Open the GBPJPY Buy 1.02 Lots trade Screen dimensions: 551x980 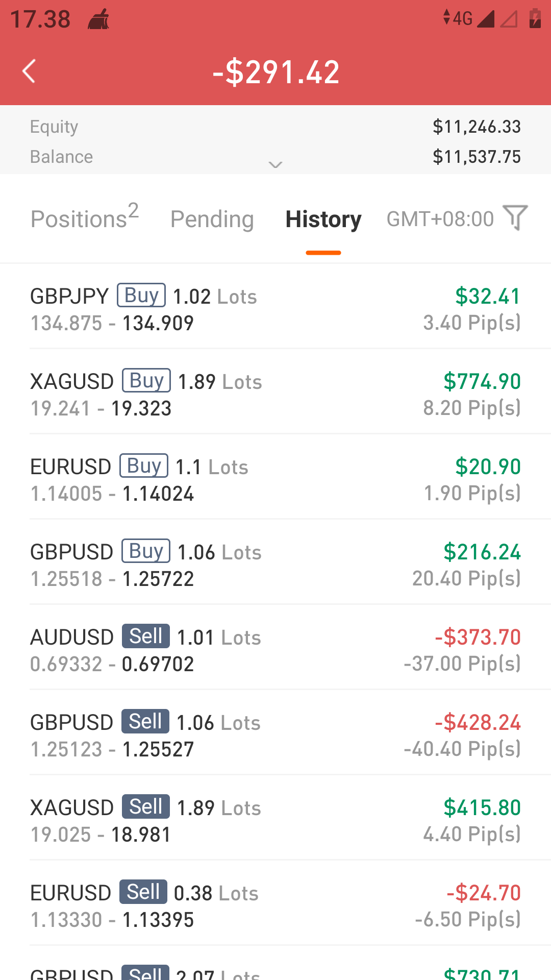click(x=275, y=309)
